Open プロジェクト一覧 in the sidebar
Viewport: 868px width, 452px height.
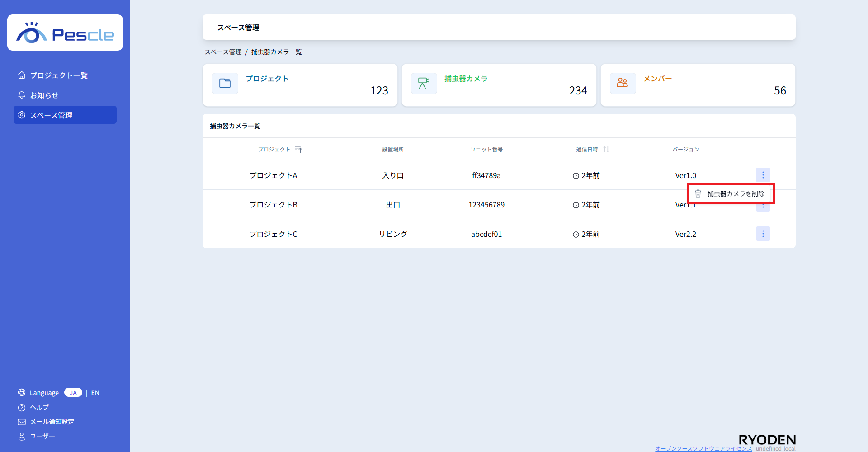pyautogui.click(x=59, y=75)
